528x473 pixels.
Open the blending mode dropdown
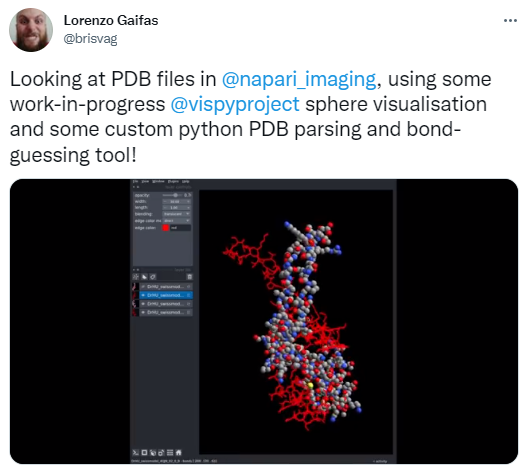tap(177, 214)
